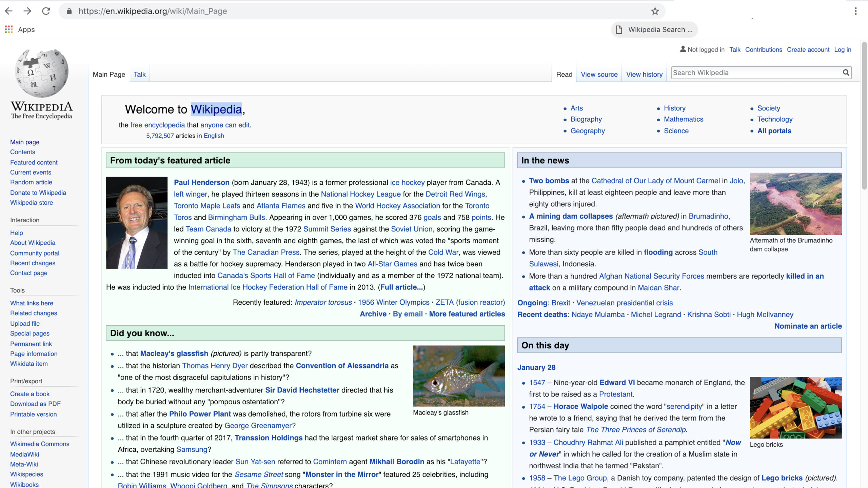Screen dimensions: 868x488
Task: Click the padlock site security icon
Action: click(x=69, y=11)
